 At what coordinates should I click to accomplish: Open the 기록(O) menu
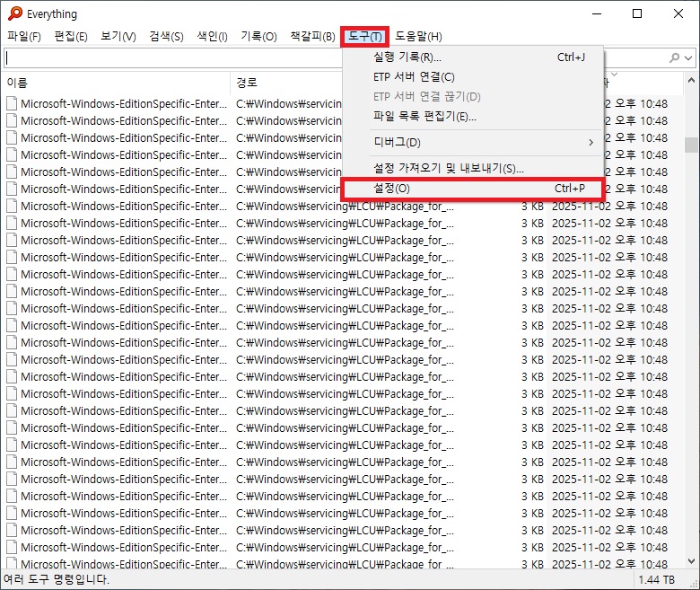coord(259,36)
